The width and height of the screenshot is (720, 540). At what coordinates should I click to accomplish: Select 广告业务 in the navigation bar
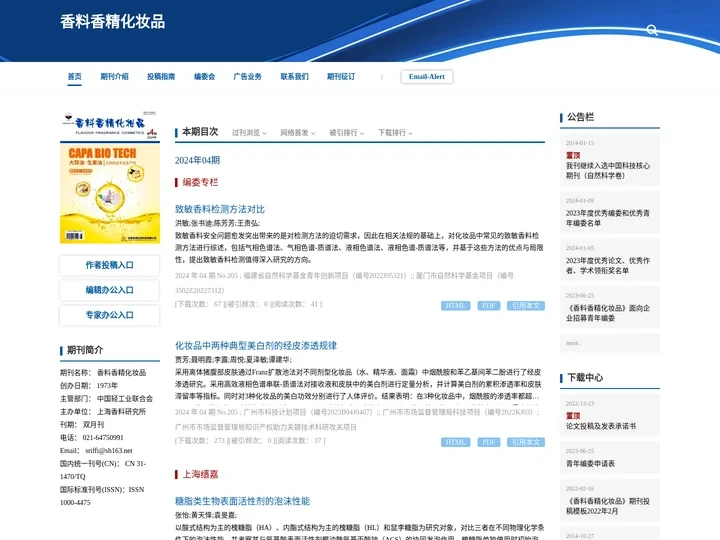click(x=248, y=77)
